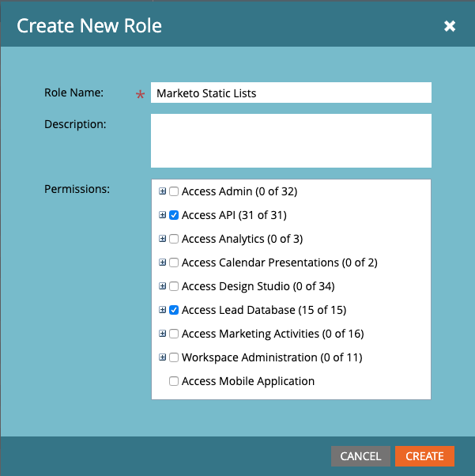The height and width of the screenshot is (476, 475).
Task: Expand the Workspace Administration node
Action: 163,357
